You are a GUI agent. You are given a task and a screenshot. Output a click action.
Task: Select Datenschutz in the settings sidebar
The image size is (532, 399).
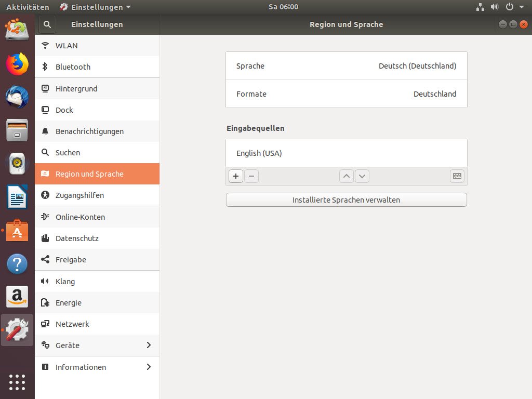pos(97,238)
